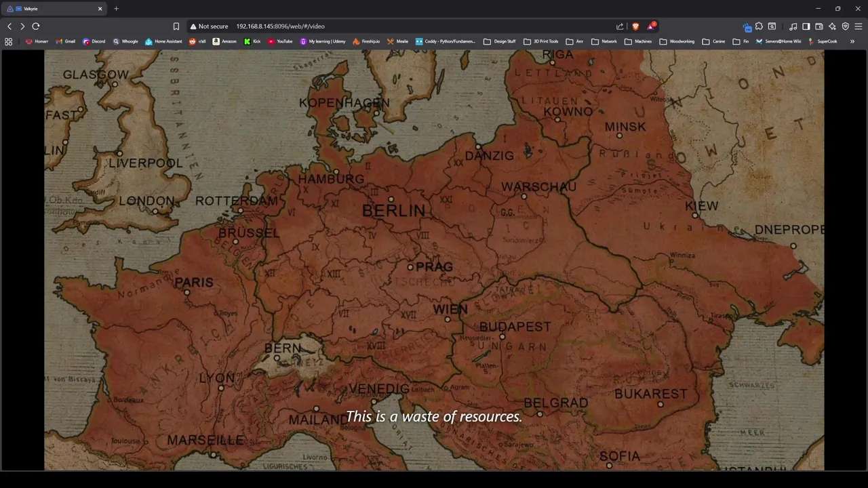Image resolution: width=868 pixels, height=488 pixels.
Task: Open the Amazon bookmark
Action: click(x=224, y=41)
